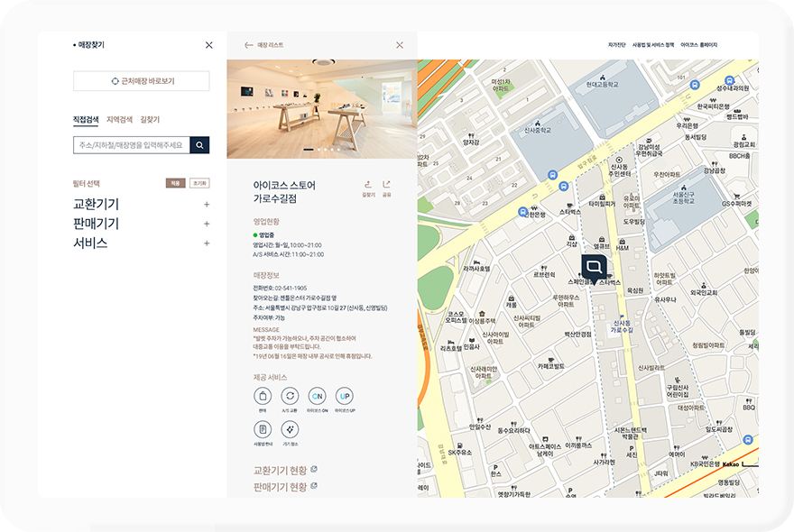Click the 전화번호 02-541-1905 text
794x532 pixels.
[x=280, y=288]
